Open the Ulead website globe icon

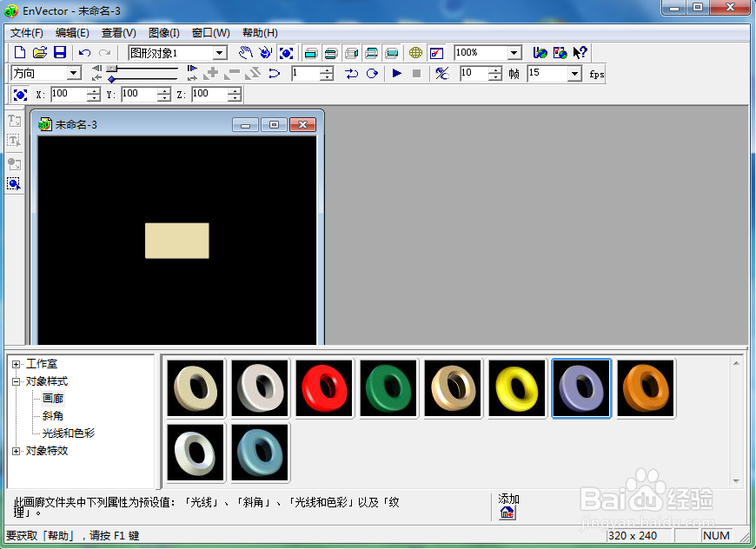[x=540, y=52]
